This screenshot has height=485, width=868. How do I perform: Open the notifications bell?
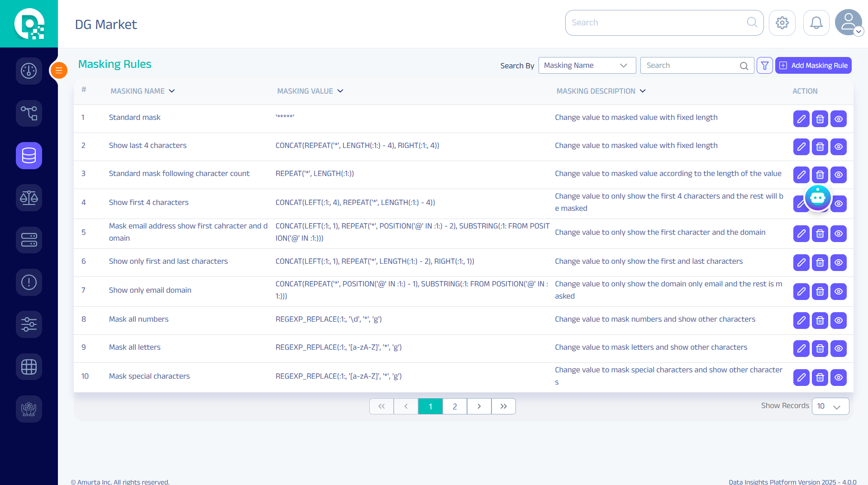(x=816, y=23)
